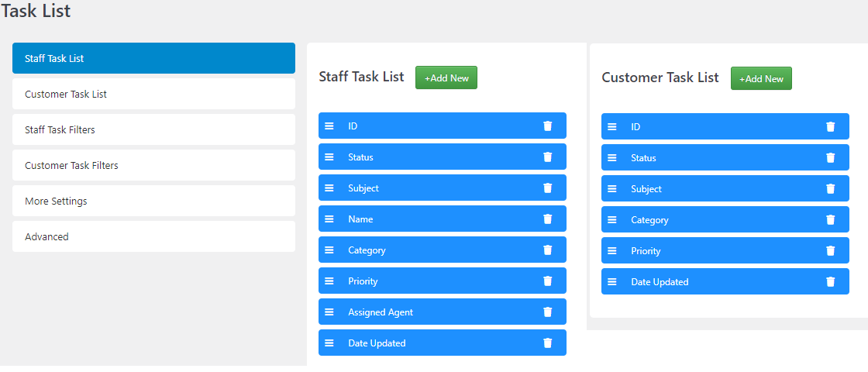The height and width of the screenshot is (372, 868).
Task: Click drag handle on Customer Subject row
Action: [611, 188]
